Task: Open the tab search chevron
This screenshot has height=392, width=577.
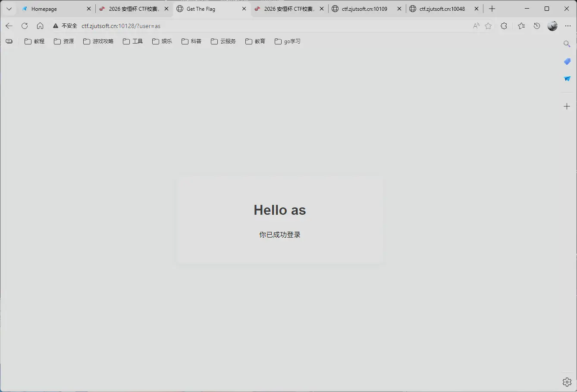Action: 9,9
